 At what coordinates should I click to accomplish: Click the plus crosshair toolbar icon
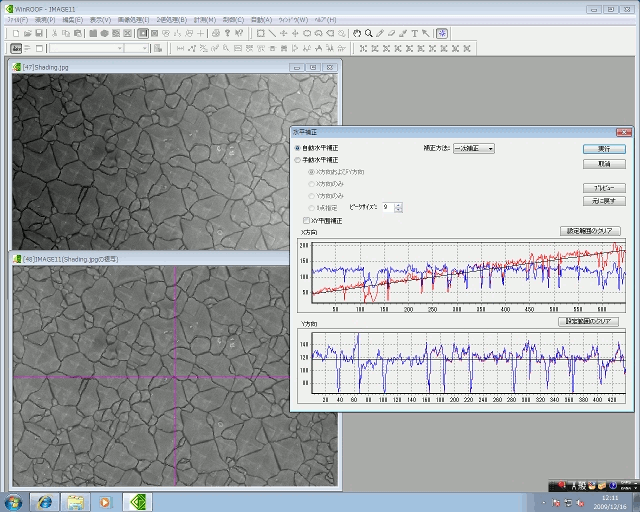200,33
